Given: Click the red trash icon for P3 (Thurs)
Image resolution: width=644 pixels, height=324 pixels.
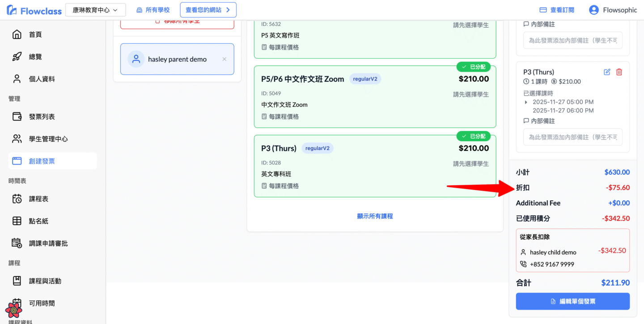Looking at the screenshot, I should [x=619, y=72].
